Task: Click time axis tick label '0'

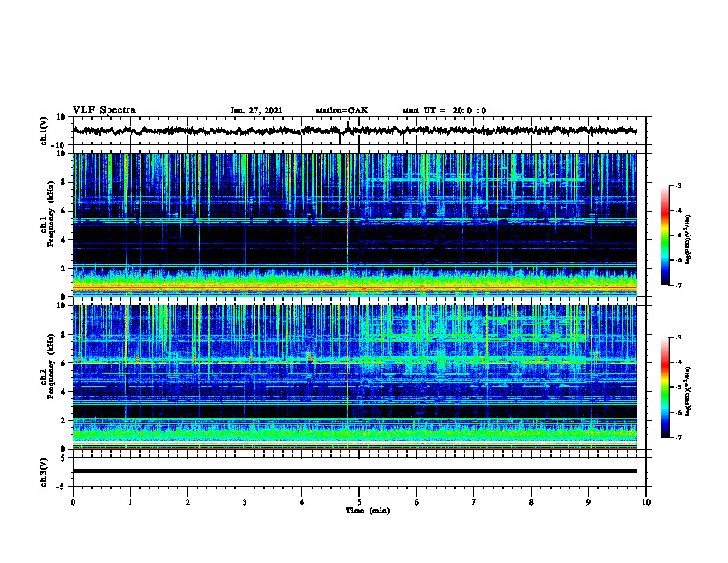Action: click(73, 502)
